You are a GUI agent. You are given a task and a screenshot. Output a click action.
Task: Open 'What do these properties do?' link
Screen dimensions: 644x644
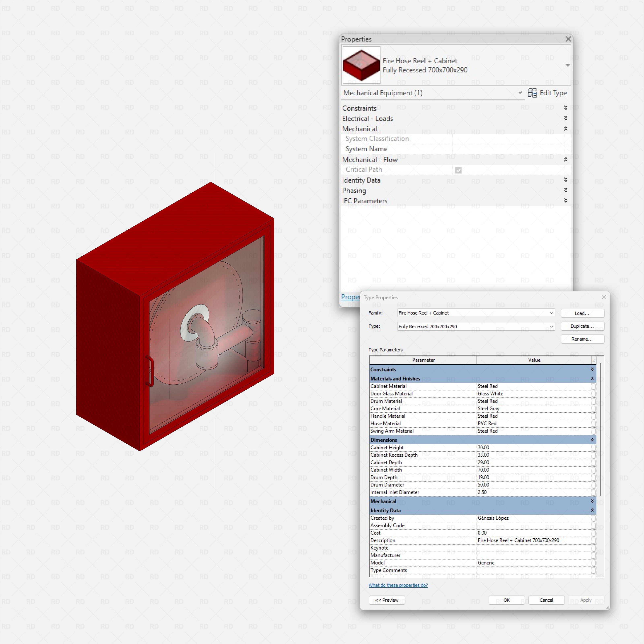click(x=398, y=585)
